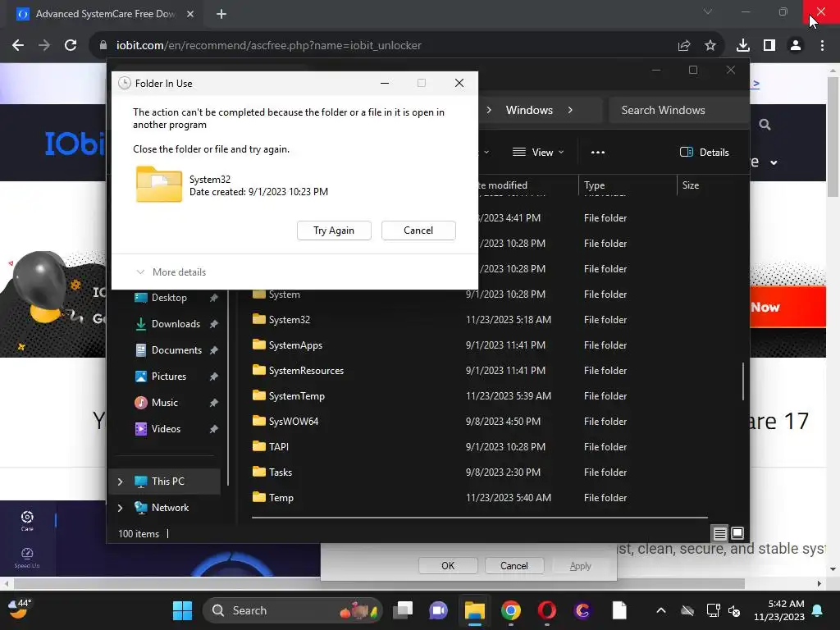Close the Advanced SystemCare tab

[190, 14]
